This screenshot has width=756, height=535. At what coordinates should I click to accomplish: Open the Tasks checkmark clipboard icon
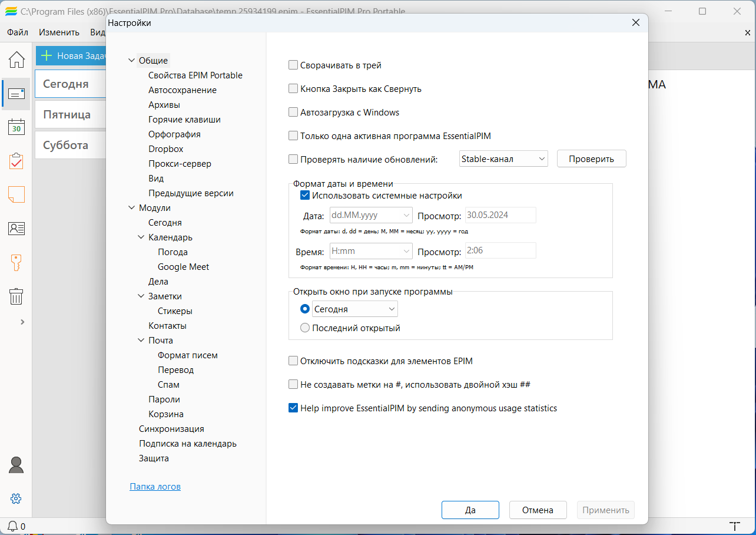click(16, 161)
